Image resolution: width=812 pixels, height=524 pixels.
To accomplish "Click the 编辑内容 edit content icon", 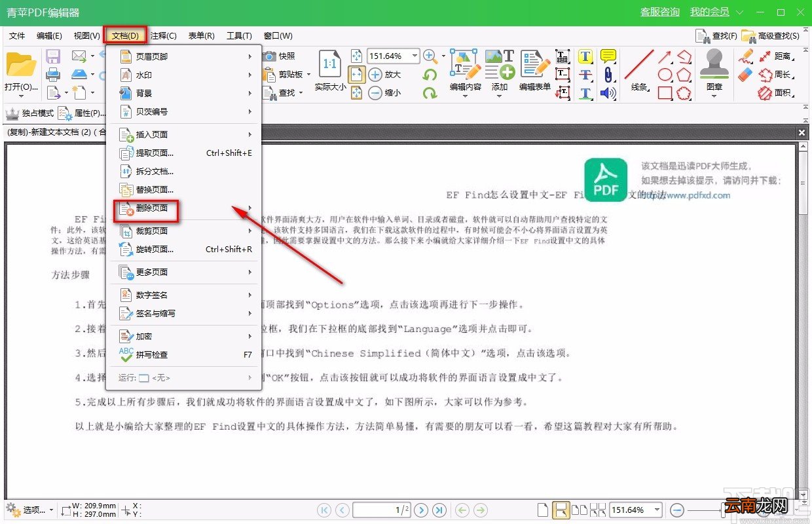I will coord(466,64).
